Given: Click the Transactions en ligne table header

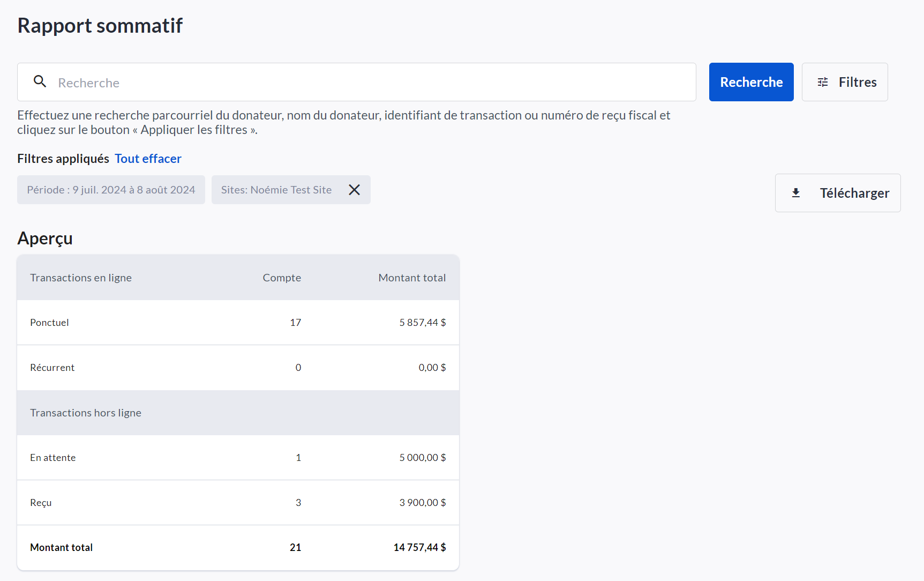Looking at the screenshot, I should (x=81, y=278).
